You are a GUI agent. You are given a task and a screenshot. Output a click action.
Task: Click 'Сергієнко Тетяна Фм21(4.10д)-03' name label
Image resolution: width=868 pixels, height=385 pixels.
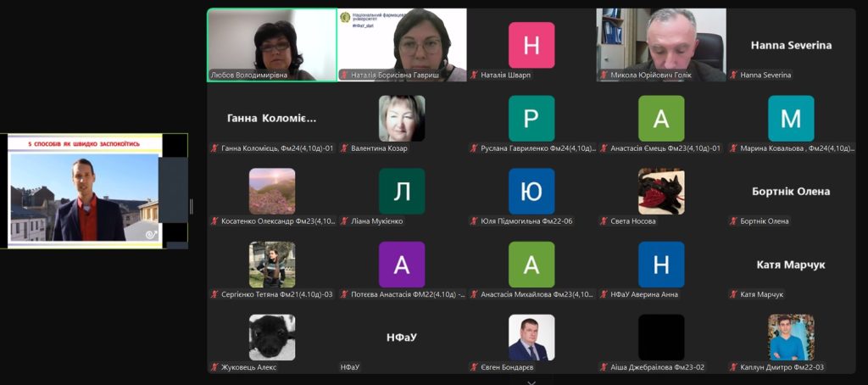277,294
